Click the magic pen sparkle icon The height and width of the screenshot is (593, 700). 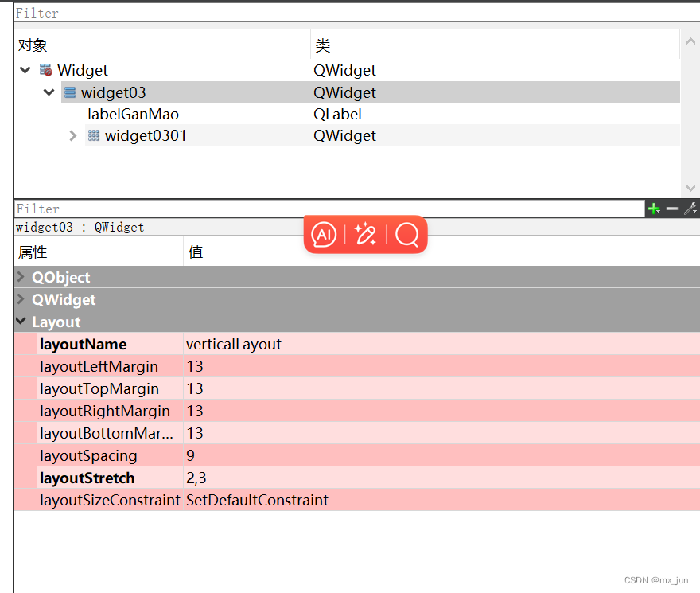[365, 234]
